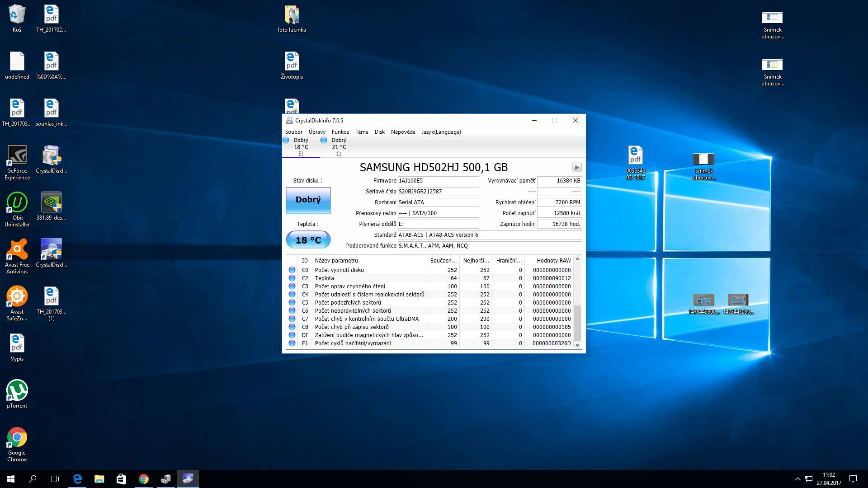Open the Disk menu
The width and height of the screenshot is (868, 488).
380,132
